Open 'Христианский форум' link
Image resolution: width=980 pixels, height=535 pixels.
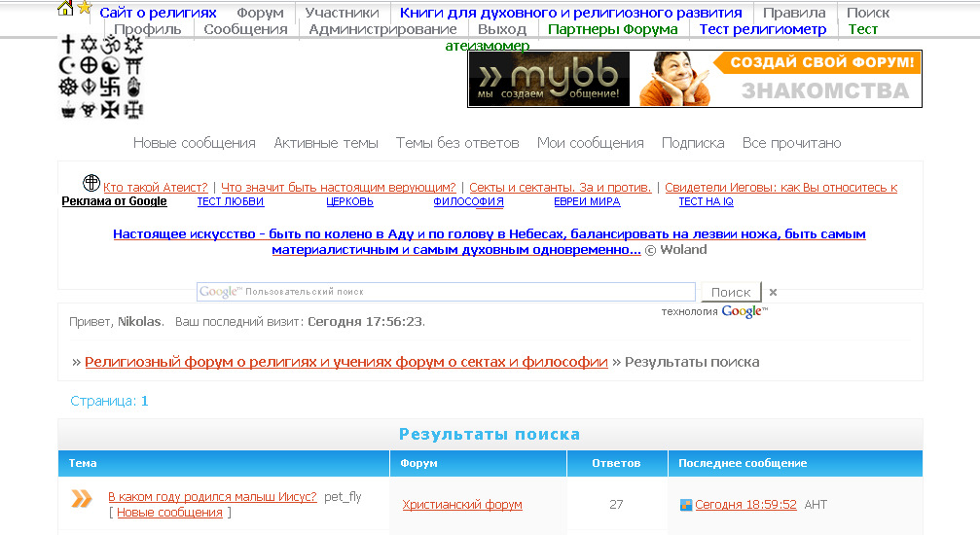tap(462, 505)
